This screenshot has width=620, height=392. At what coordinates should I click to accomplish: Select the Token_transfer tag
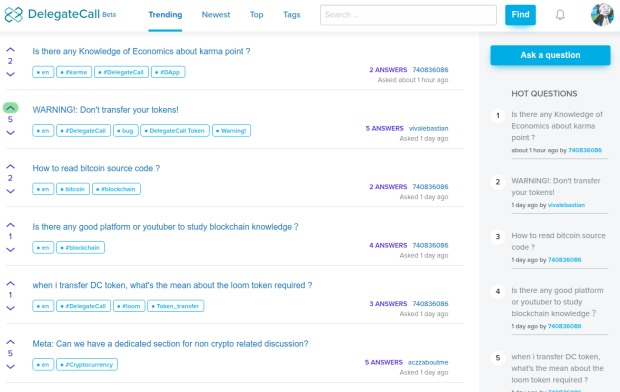tap(176, 306)
